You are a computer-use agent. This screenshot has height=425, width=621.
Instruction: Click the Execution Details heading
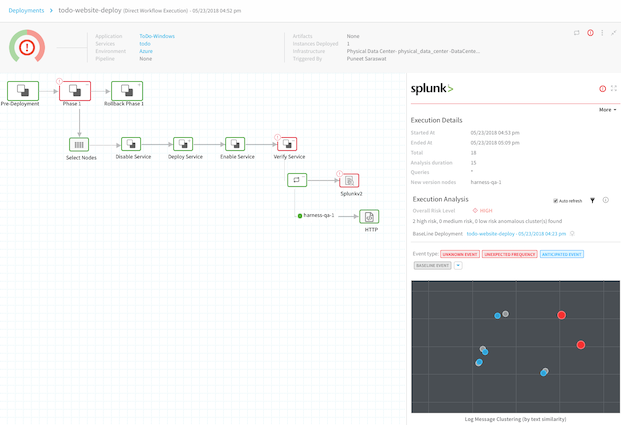click(x=436, y=120)
